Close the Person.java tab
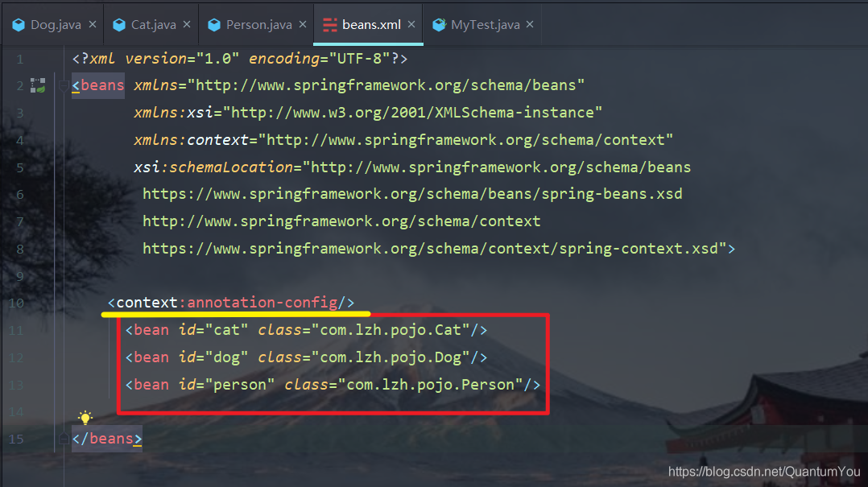The image size is (868, 487). (303, 24)
